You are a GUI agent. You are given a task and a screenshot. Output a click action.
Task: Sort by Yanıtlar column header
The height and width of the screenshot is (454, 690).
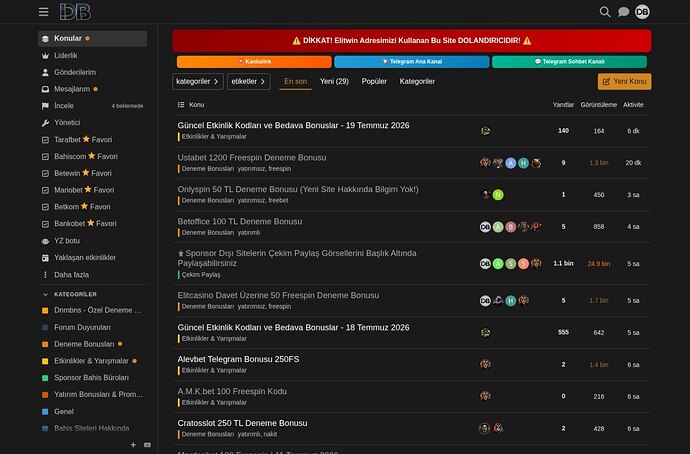click(x=563, y=105)
